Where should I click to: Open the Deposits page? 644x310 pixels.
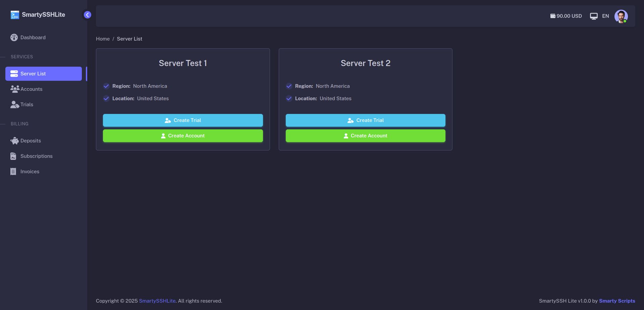point(44,141)
